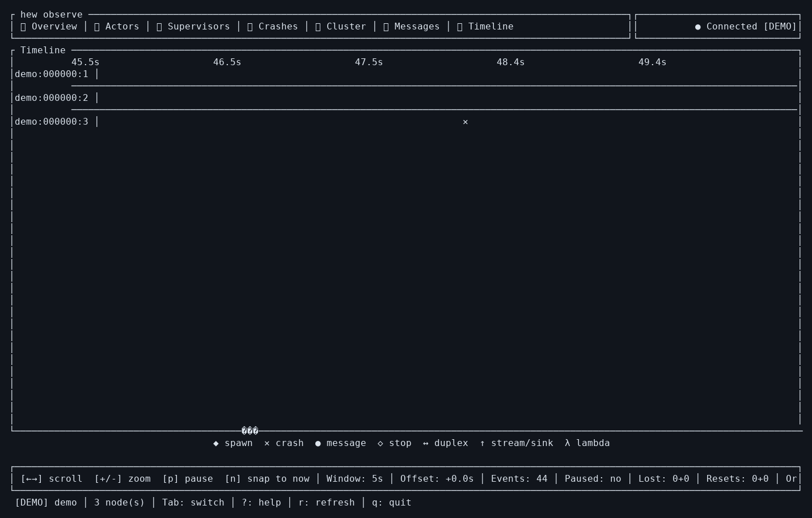Open the Overview tab
This screenshot has height=518, width=812.
49,27
